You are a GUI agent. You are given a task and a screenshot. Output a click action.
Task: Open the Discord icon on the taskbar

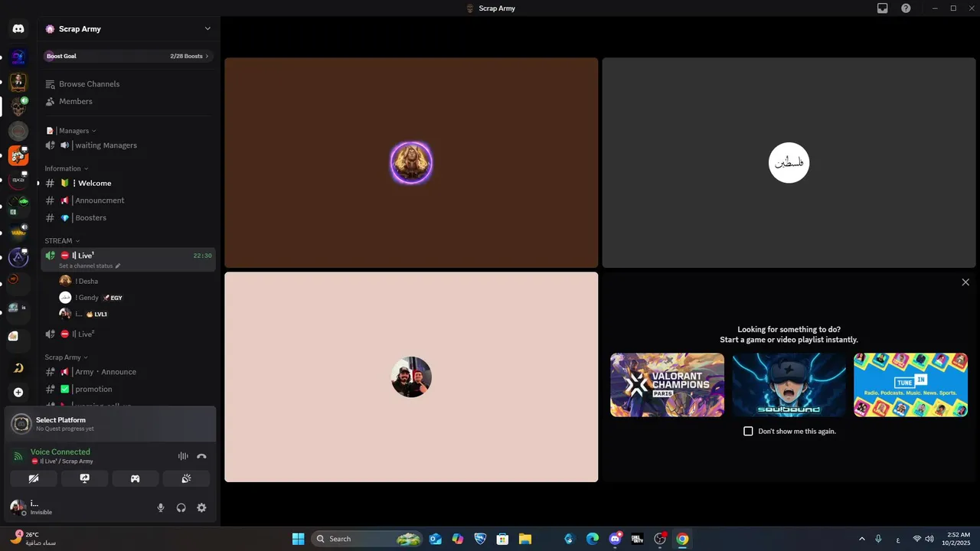point(615,539)
